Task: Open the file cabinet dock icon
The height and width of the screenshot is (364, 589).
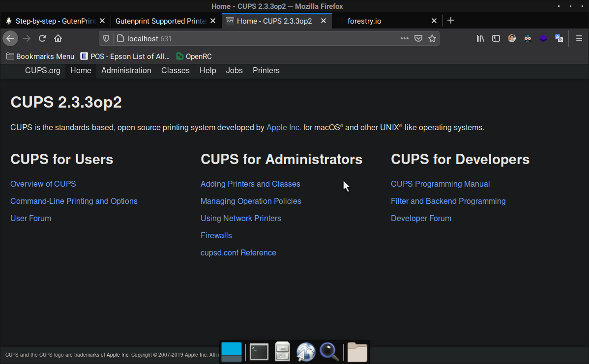Action: point(282,352)
